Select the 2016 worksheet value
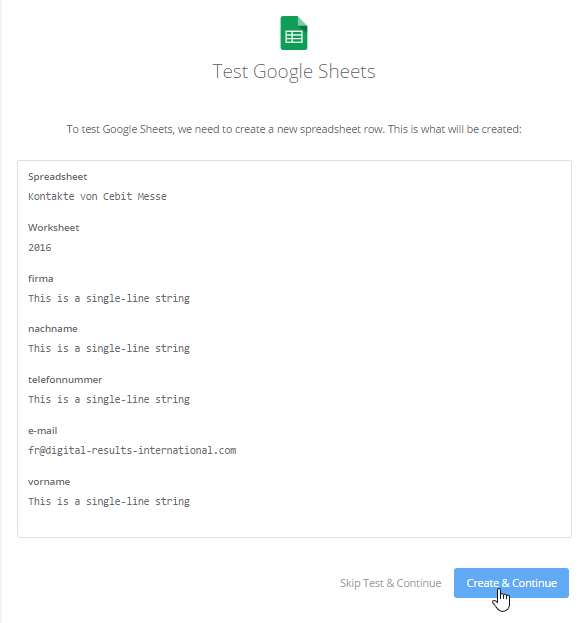587x623 pixels. coord(40,248)
